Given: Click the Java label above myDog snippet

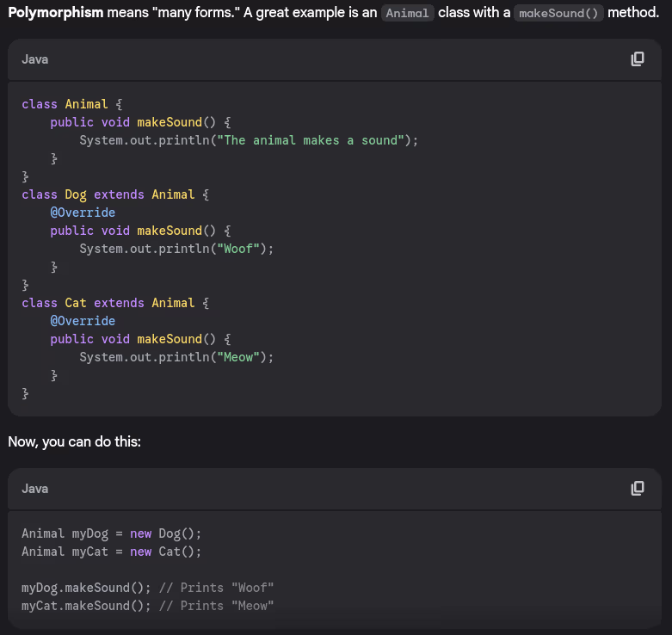Looking at the screenshot, I should click(x=35, y=489).
